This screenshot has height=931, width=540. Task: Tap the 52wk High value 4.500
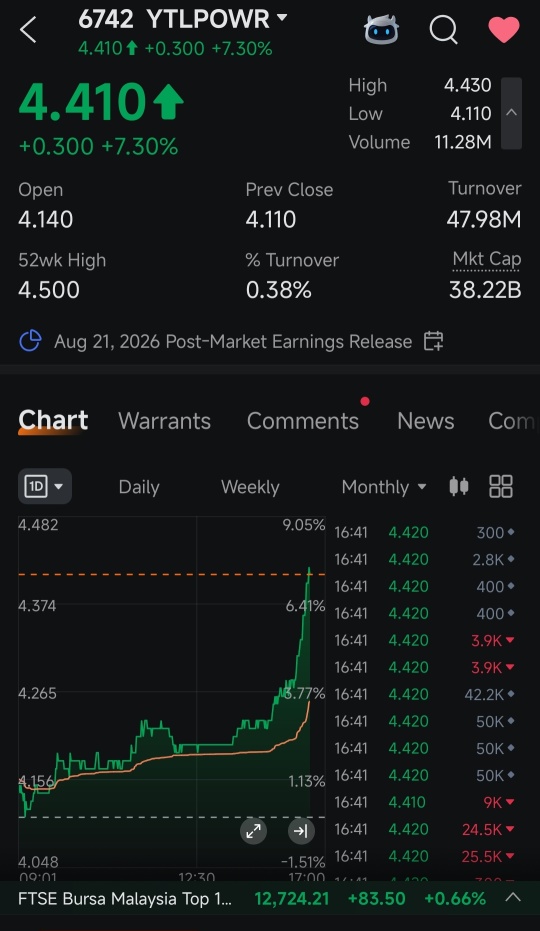click(49, 290)
